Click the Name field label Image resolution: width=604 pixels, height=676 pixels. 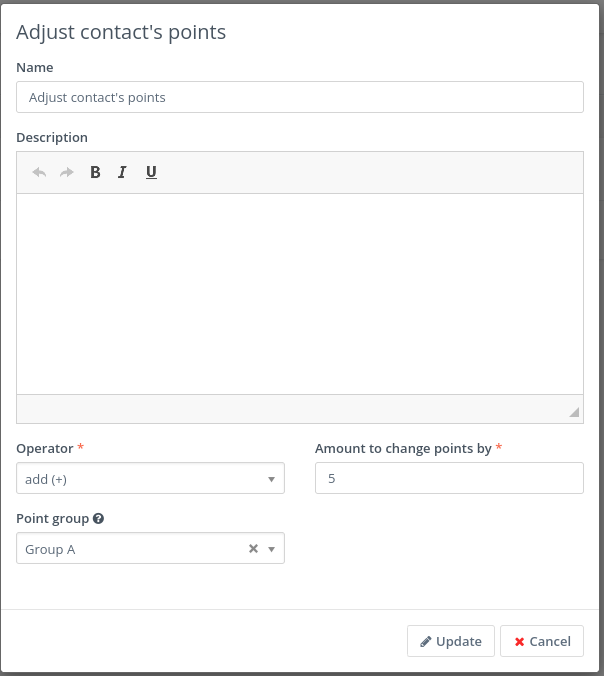[35, 67]
